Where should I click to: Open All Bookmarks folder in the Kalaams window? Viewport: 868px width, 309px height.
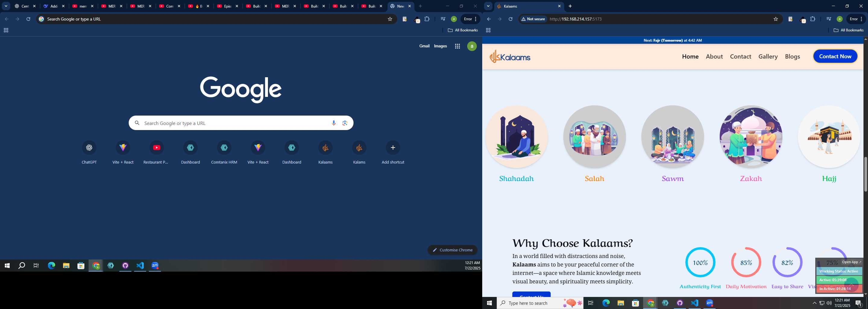[x=848, y=30]
